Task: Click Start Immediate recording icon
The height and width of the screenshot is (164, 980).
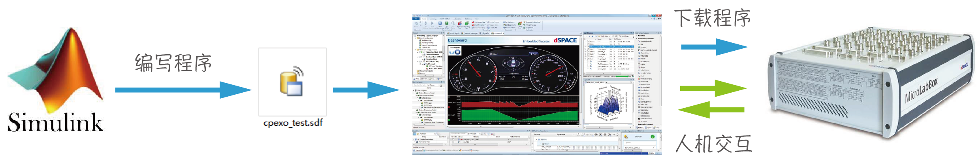Action: 473,22
